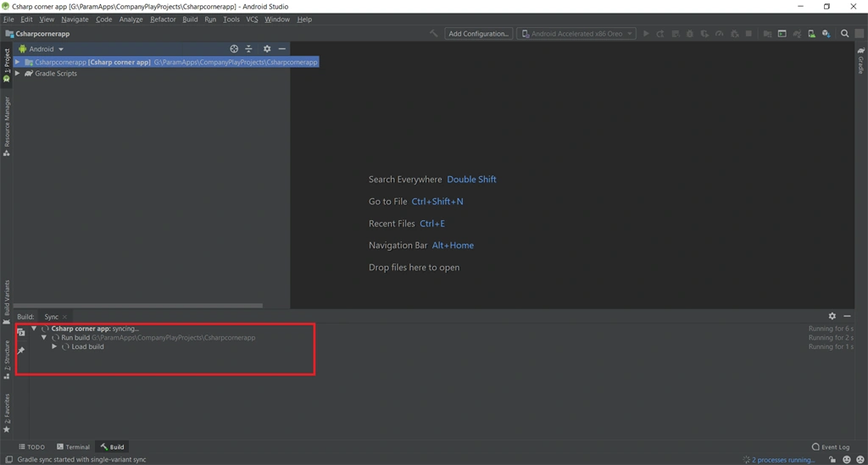Screen dimensions: 868x465
Task: Open the Run Anything terminal icon
Action: [782, 34]
